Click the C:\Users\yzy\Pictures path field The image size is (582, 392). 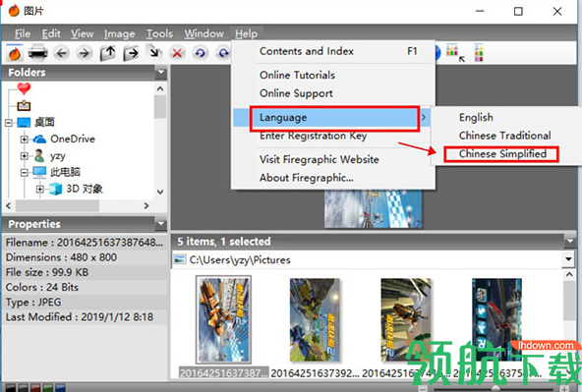tap(368, 259)
